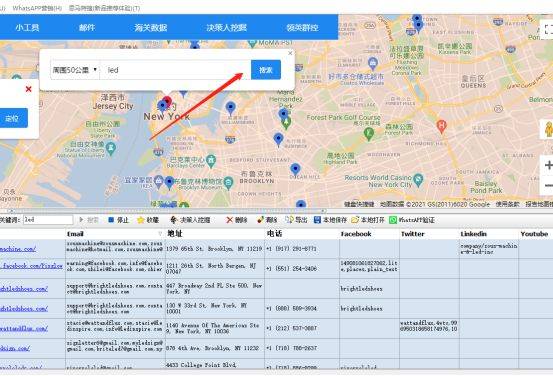The image size is (553, 376).
Task: Zoom in the map with the plus button
Action: coord(548,165)
